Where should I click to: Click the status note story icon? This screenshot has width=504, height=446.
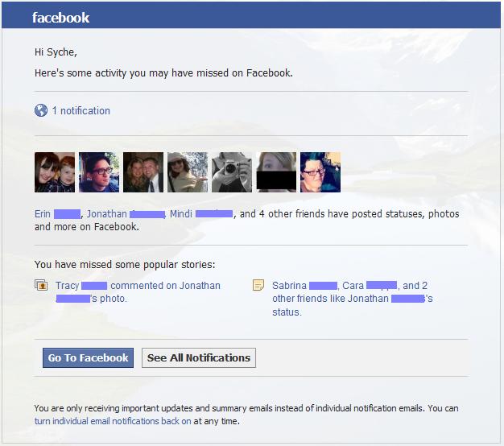pos(258,285)
